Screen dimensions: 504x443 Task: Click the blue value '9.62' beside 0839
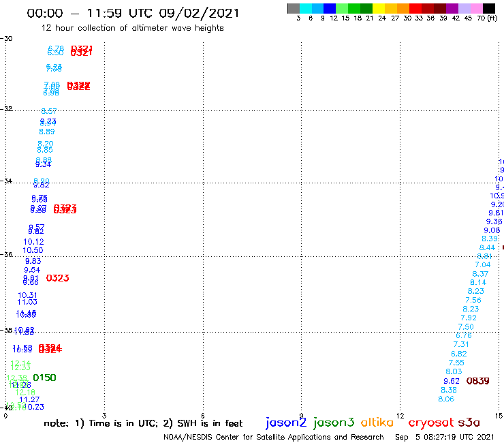(x=452, y=381)
